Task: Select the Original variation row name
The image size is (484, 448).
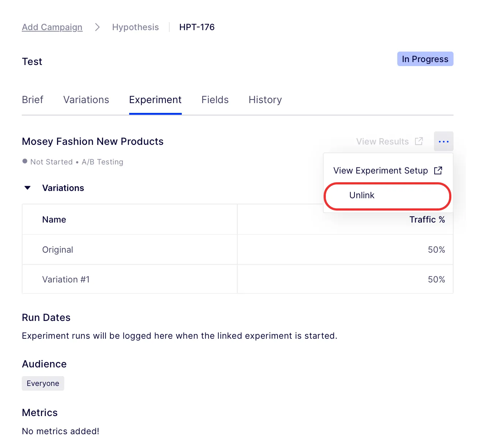Action: (x=58, y=250)
